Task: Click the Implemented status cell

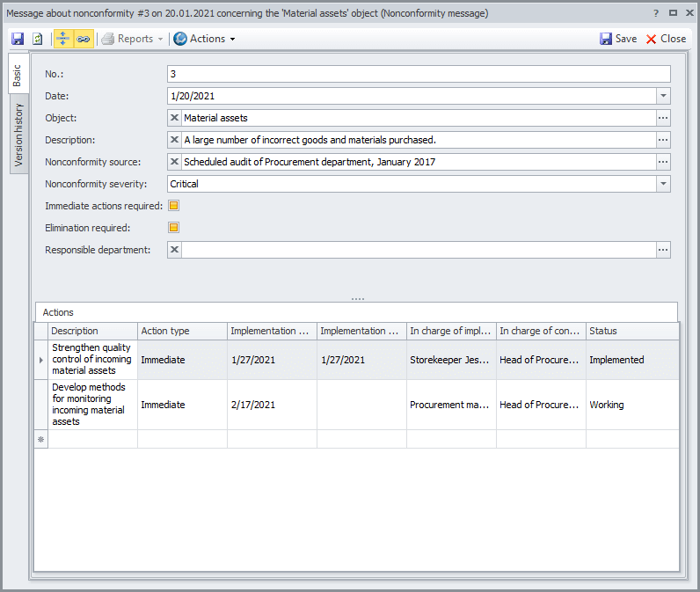Action: pyautogui.click(x=632, y=360)
